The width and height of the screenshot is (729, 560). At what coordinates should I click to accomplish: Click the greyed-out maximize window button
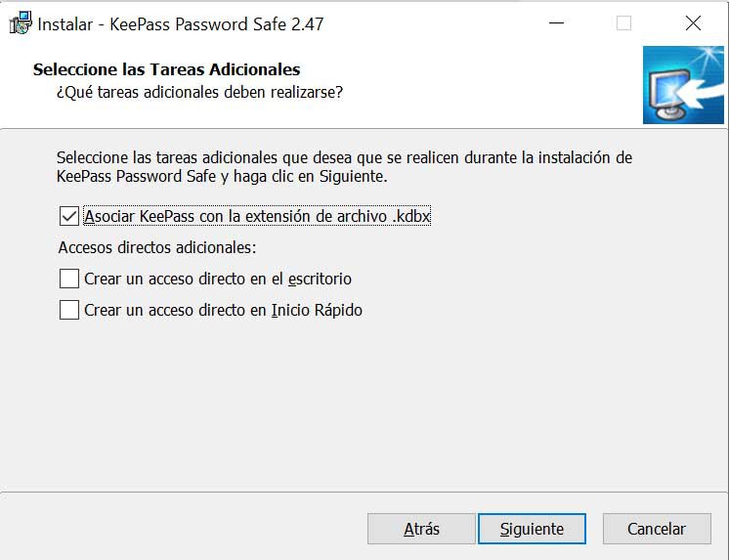point(623,23)
